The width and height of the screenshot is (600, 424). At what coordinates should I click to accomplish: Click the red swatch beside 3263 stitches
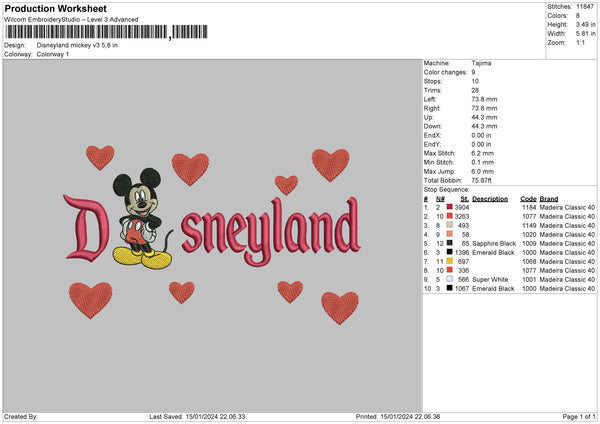point(450,216)
